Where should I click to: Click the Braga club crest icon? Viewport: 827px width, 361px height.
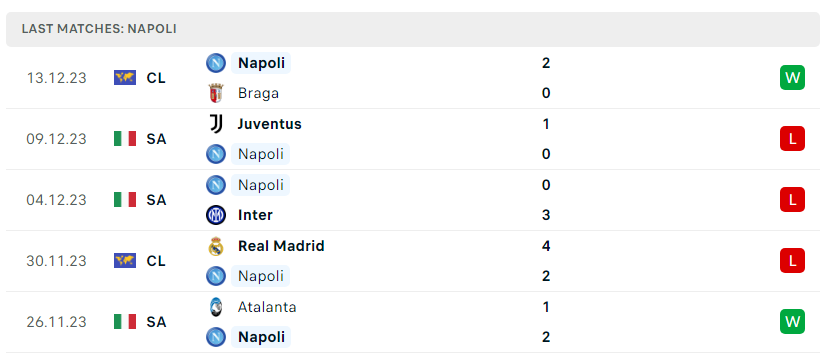coord(216,93)
